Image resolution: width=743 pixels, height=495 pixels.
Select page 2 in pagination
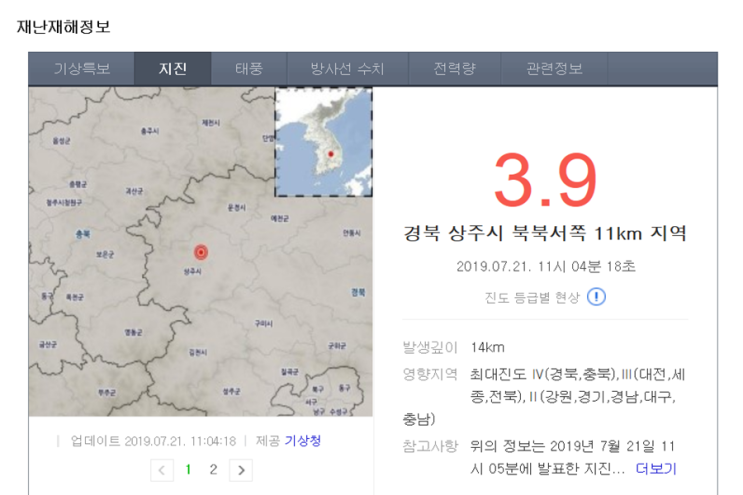coord(213,469)
